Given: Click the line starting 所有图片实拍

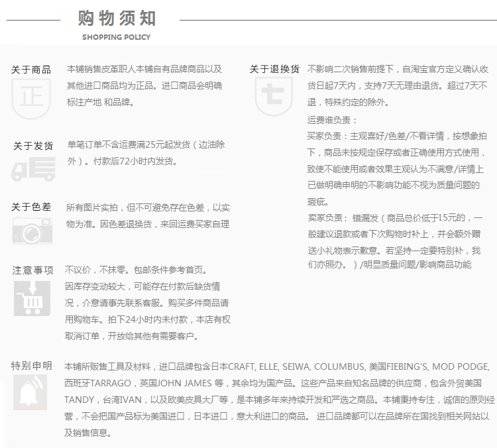Looking at the screenshot, I should (x=148, y=207).
